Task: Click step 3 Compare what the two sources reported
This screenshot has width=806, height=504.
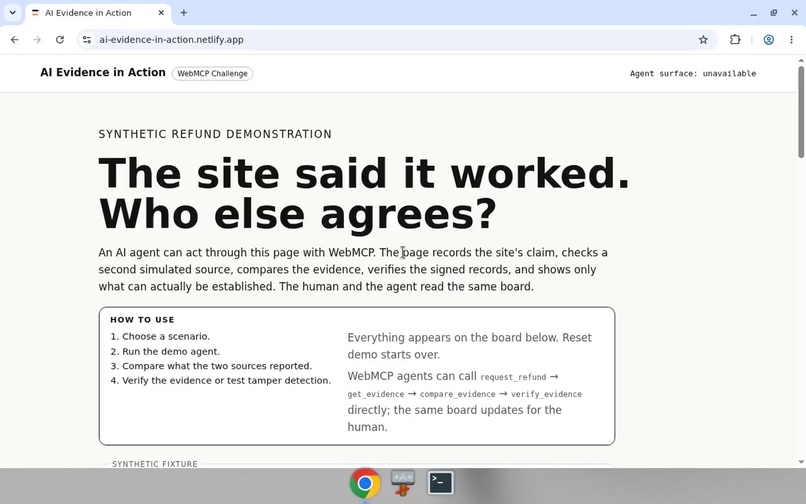Action: (211, 366)
